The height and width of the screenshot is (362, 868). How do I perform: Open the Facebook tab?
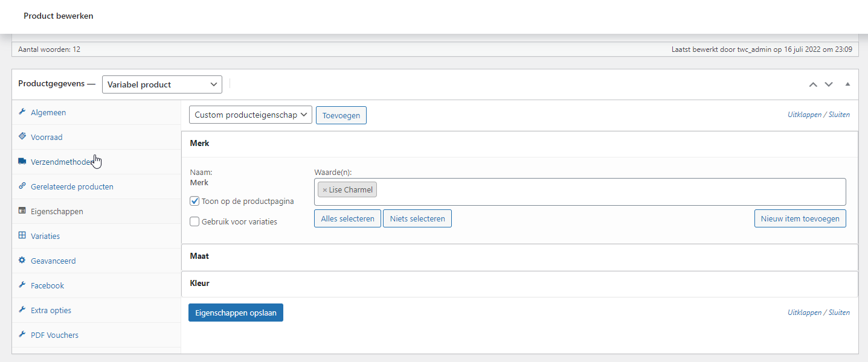97,285
